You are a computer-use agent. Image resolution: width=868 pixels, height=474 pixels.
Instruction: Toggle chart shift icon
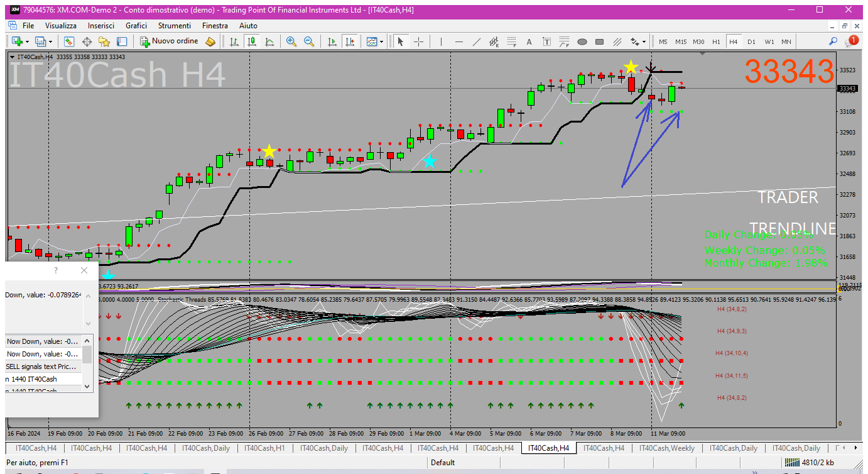[350, 41]
